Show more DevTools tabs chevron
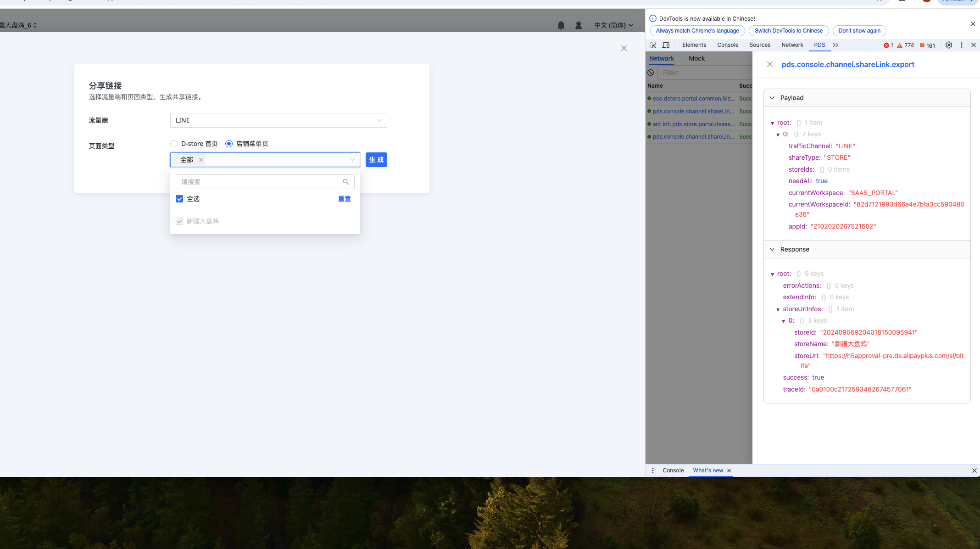980x549 pixels. 835,45
